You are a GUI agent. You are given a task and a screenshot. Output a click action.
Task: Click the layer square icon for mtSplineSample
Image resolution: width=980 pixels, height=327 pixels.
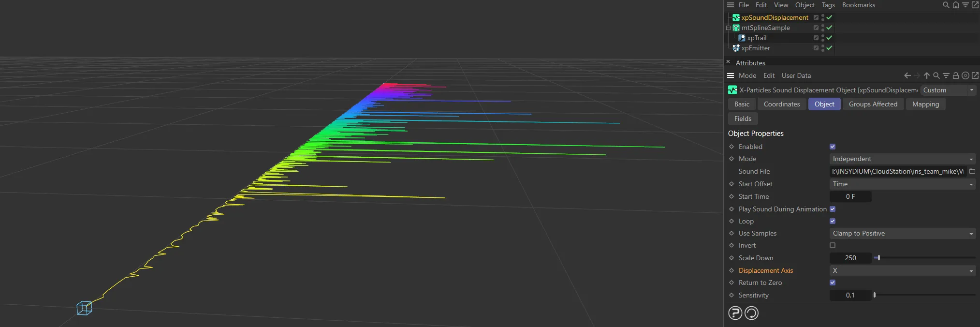pyautogui.click(x=816, y=28)
